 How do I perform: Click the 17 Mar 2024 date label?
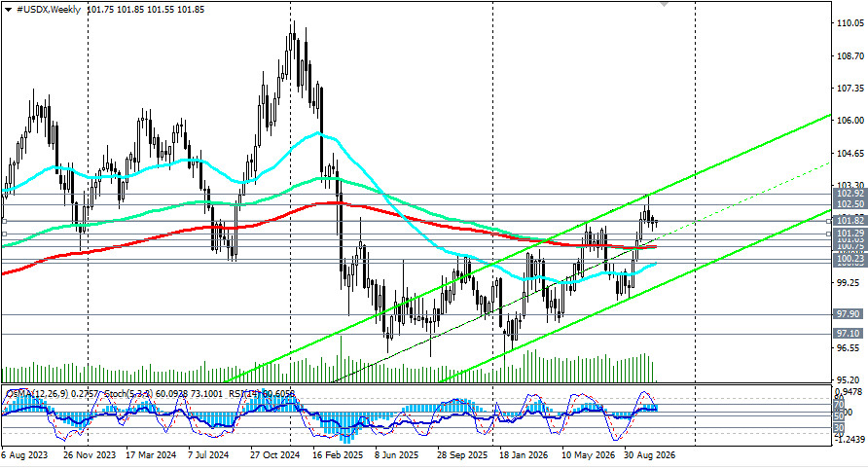click(151, 455)
